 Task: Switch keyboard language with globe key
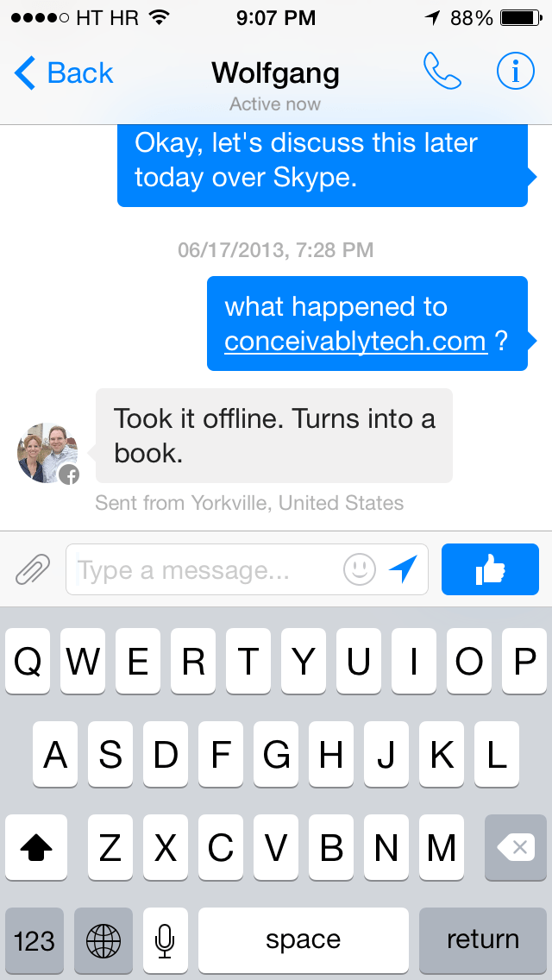(103, 940)
